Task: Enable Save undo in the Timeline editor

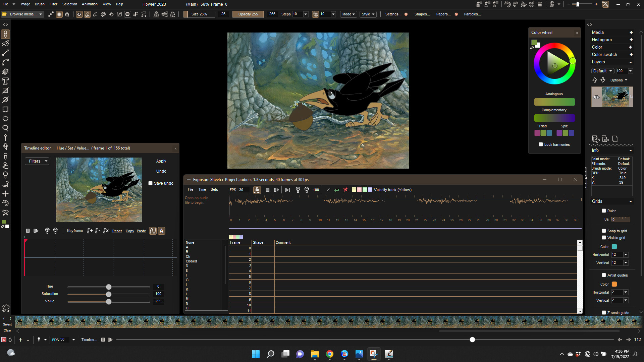Action: [150, 183]
